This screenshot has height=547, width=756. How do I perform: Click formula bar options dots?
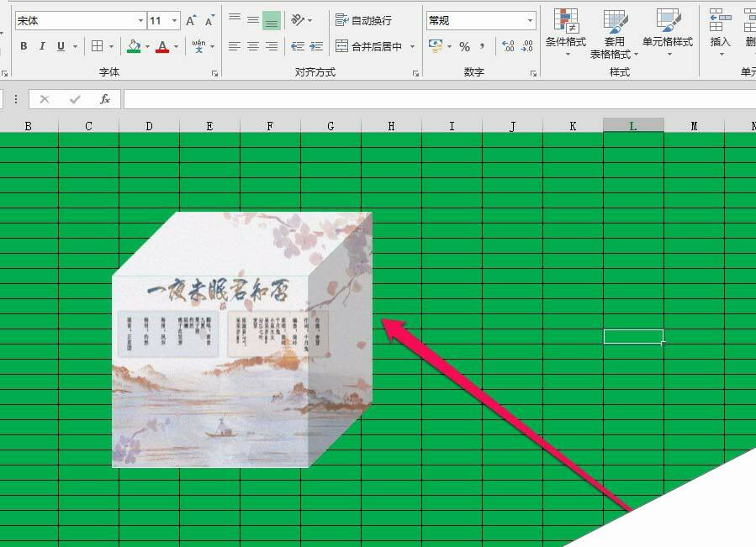point(16,99)
